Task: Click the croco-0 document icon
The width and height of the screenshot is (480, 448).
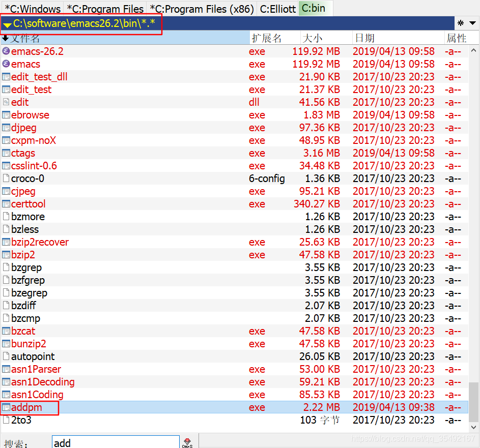Action: coord(6,178)
